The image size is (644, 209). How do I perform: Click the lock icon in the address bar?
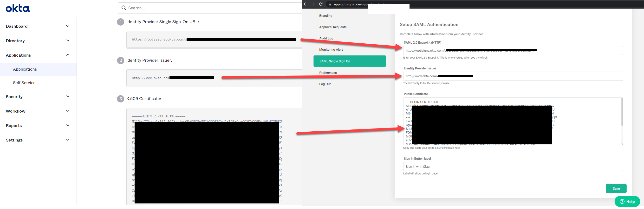click(x=330, y=4)
